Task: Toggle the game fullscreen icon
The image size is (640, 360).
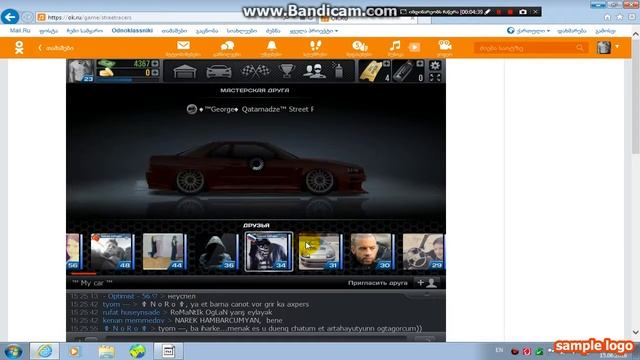Action: tap(435, 77)
